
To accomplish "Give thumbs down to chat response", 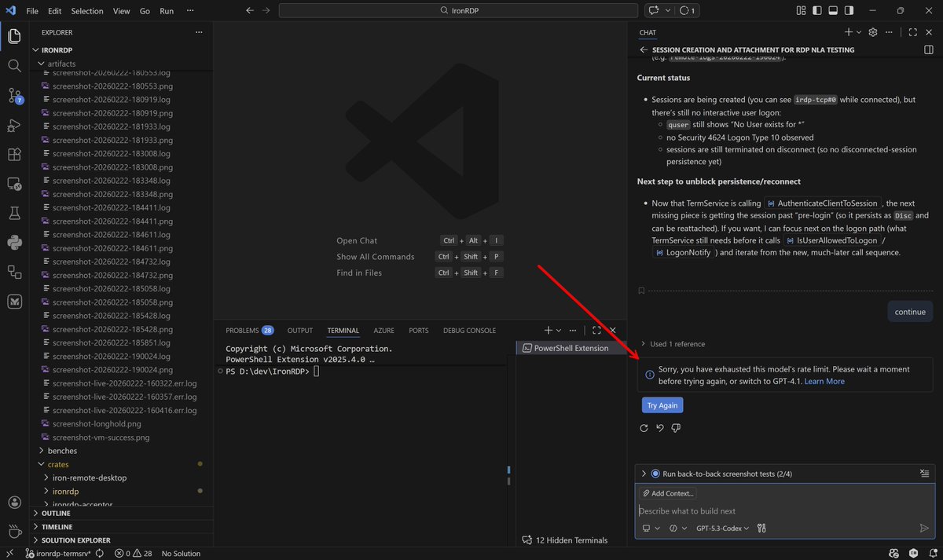I will [676, 428].
